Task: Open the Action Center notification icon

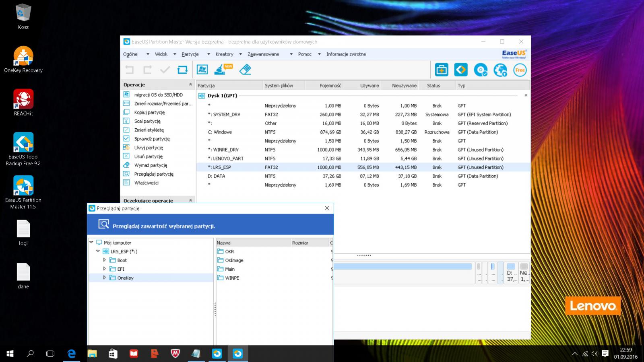Action: pyautogui.click(x=605, y=354)
